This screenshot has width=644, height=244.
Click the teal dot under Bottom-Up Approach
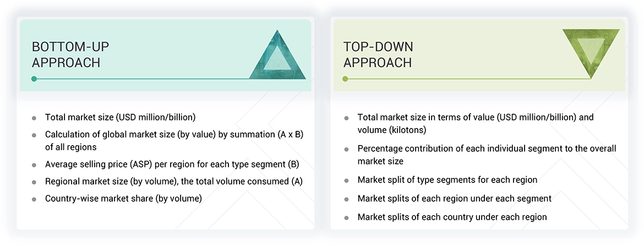point(34,79)
